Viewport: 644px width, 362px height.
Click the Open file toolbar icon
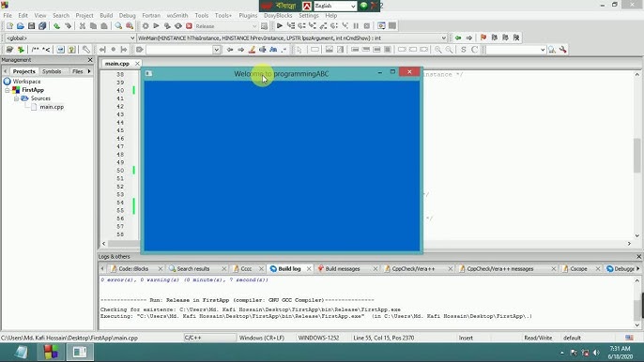tap(21, 26)
